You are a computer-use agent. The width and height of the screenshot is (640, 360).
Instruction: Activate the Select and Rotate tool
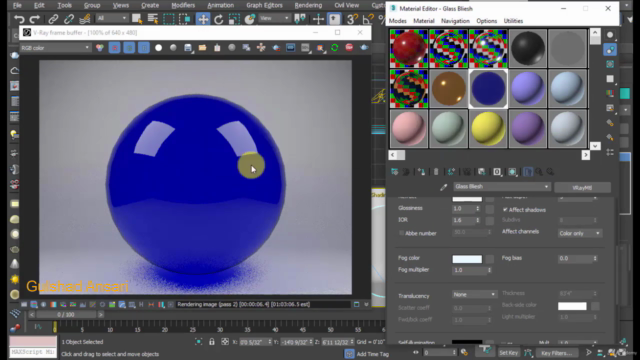coord(219,19)
